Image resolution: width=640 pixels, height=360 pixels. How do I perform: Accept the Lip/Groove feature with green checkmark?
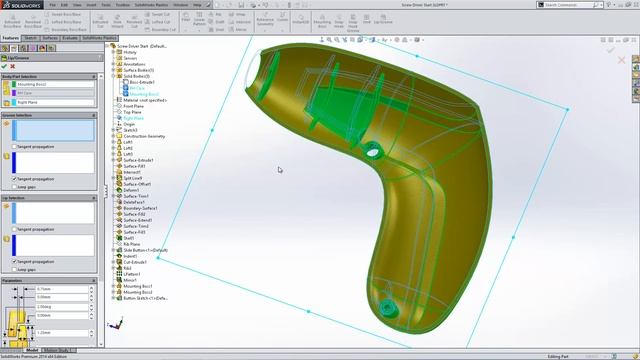coord(4,66)
